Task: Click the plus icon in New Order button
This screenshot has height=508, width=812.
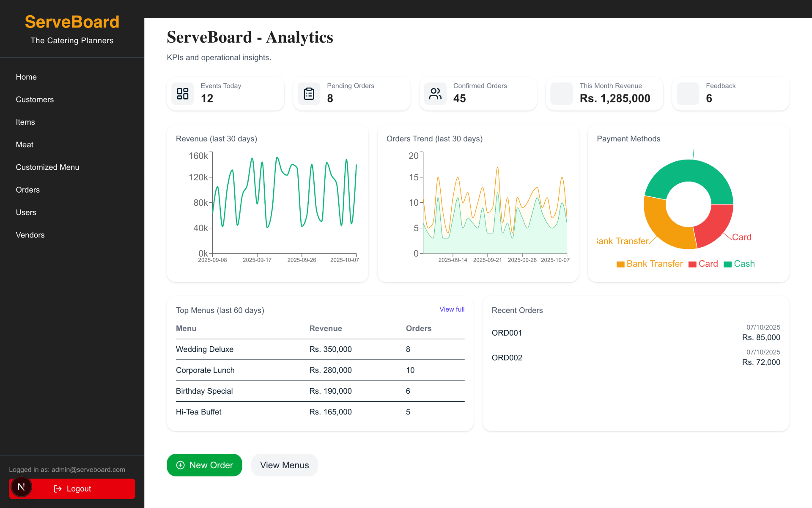Action: [181, 465]
